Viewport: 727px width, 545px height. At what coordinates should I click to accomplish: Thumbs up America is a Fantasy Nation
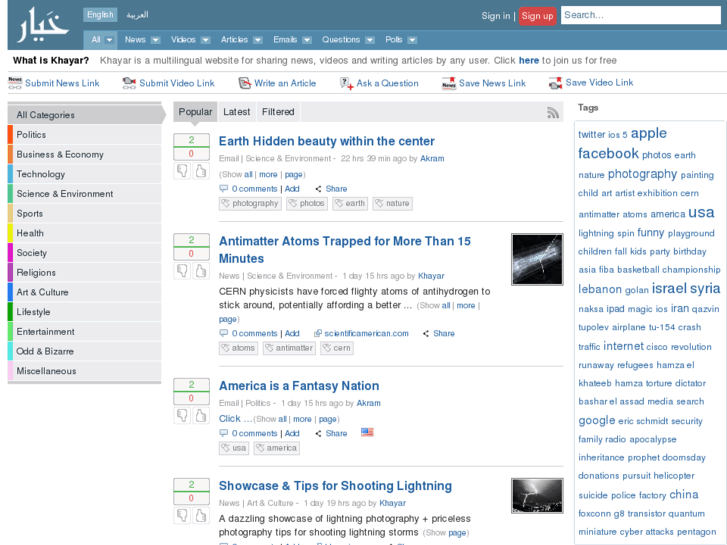pyautogui.click(x=201, y=416)
